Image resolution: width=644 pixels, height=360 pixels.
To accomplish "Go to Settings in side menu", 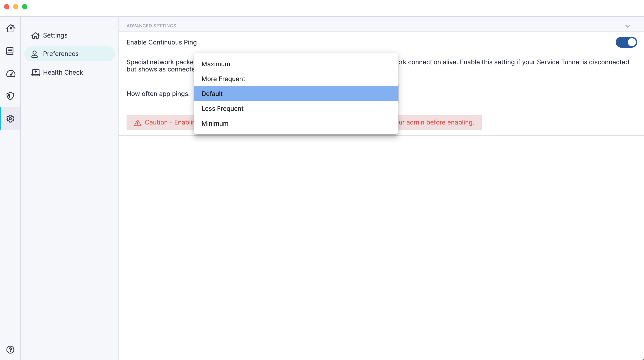I will (x=55, y=35).
